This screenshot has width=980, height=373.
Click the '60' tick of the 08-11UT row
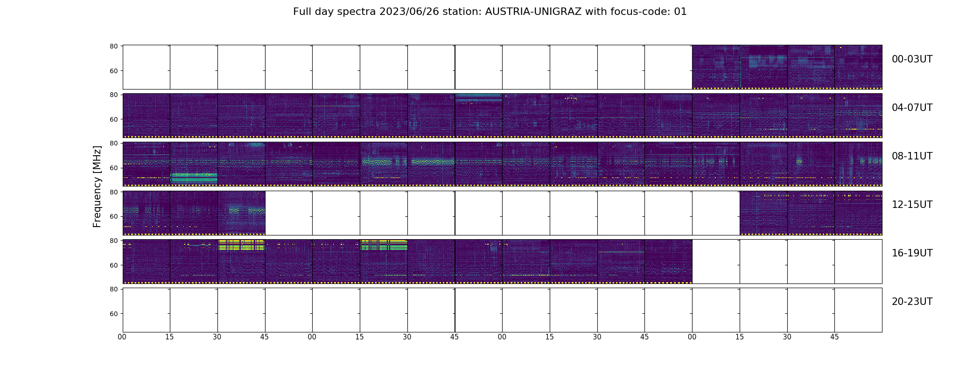113,168
